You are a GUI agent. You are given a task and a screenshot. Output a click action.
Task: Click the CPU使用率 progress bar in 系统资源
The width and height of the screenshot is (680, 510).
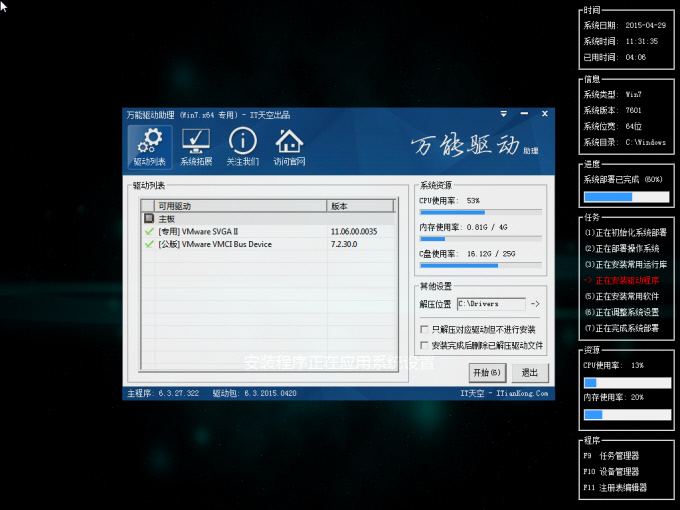coord(481,212)
